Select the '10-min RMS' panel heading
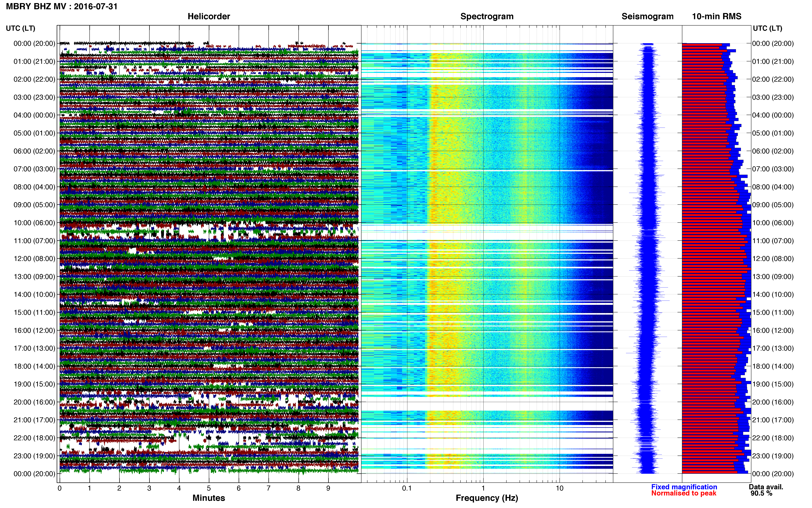This screenshot has width=812, height=508. coord(717,16)
